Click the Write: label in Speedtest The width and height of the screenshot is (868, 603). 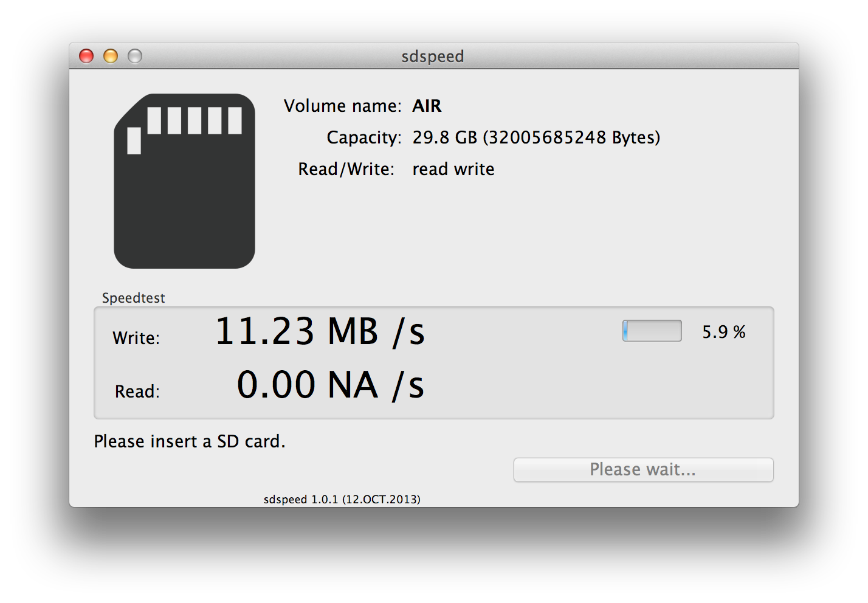point(136,338)
